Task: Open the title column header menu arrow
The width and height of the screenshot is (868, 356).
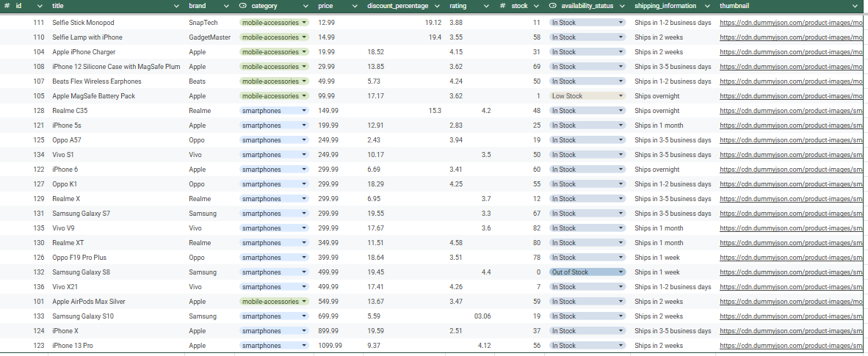Action: [176, 6]
